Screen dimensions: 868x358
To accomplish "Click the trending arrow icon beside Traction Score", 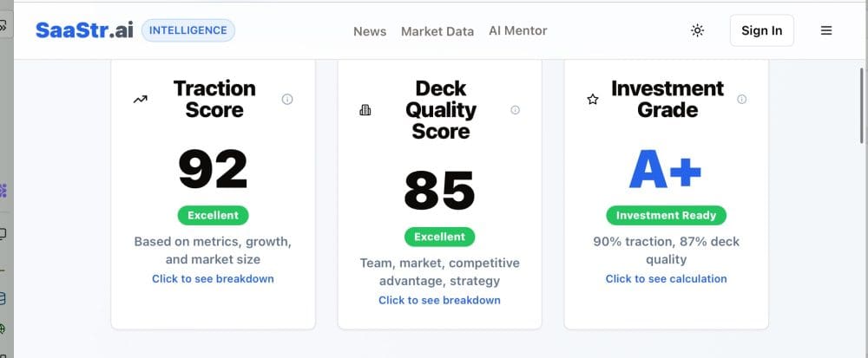I will [x=140, y=100].
